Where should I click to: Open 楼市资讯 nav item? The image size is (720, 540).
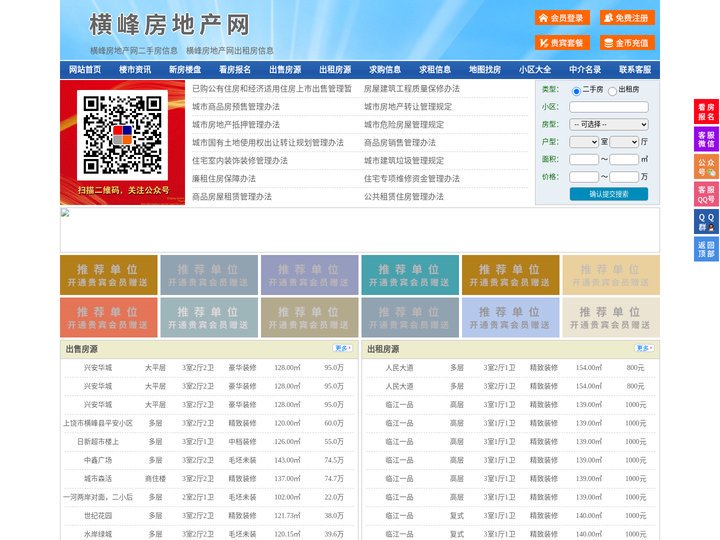click(x=135, y=70)
